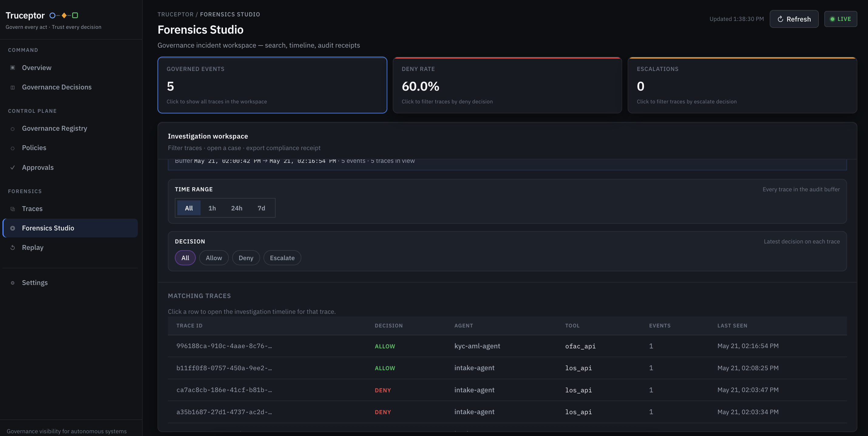Click the LAST SEEN column header

pyautogui.click(x=732, y=326)
